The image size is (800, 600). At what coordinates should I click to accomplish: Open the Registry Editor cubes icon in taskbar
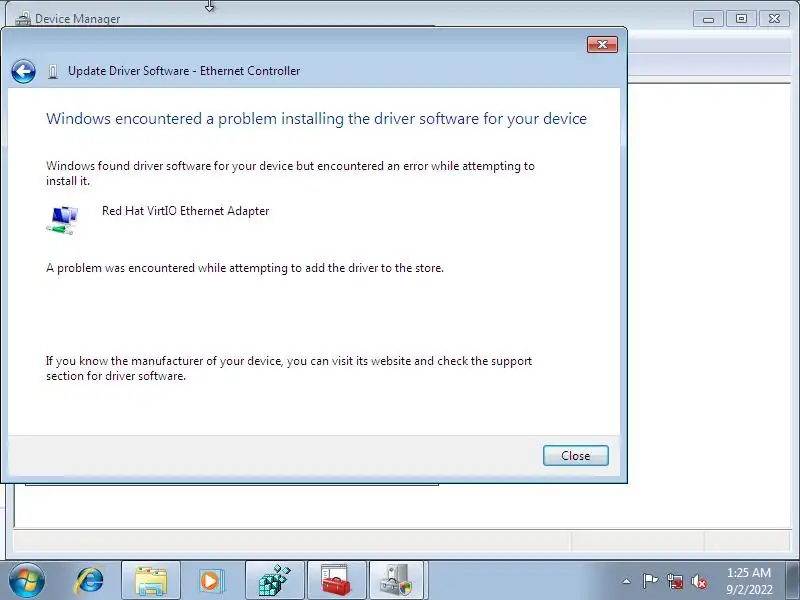(x=274, y=581)
